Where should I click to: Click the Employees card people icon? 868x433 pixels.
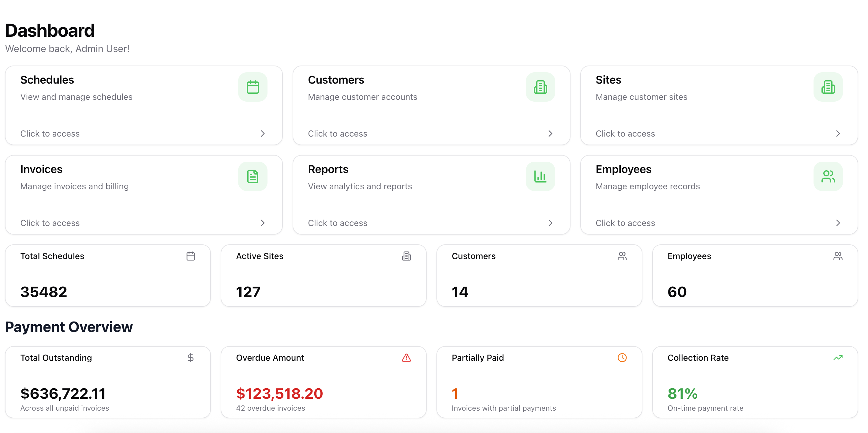(828, 176)
